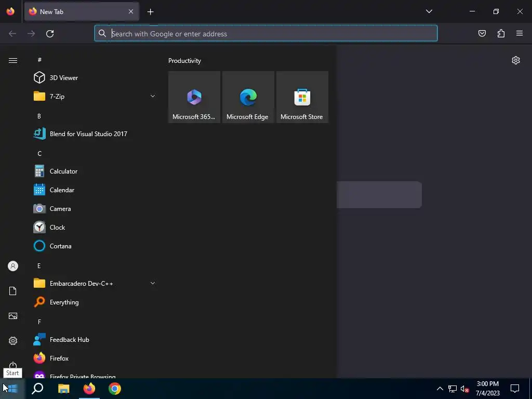Click the C letter index header

coord(39,154)
